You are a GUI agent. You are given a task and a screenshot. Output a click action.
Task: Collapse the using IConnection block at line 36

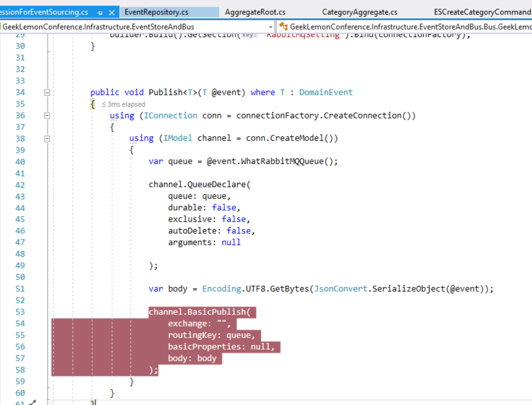tap(47, 115)
